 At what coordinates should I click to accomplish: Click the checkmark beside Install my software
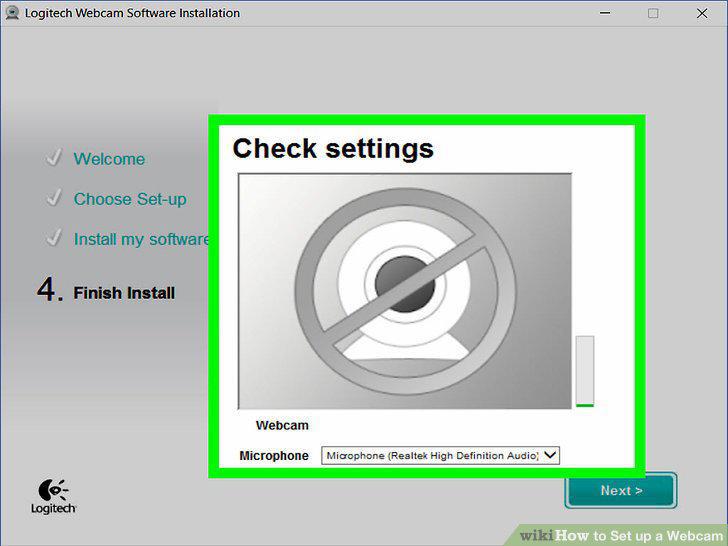tap(54, 238)
